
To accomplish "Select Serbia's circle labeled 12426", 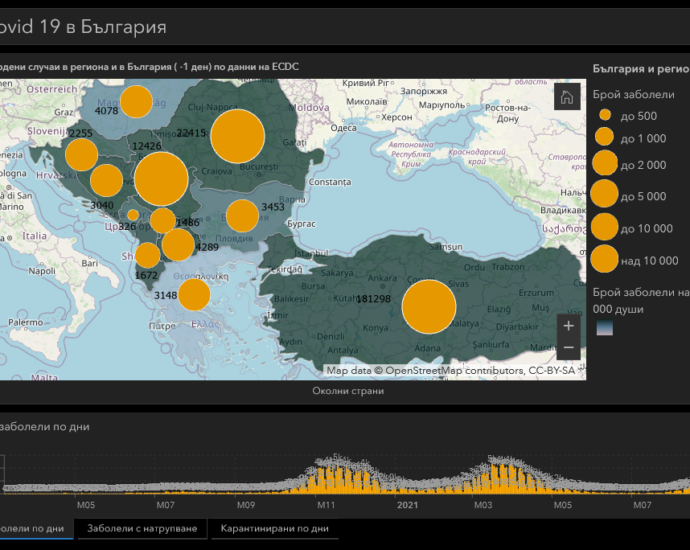I will [161, 179].
